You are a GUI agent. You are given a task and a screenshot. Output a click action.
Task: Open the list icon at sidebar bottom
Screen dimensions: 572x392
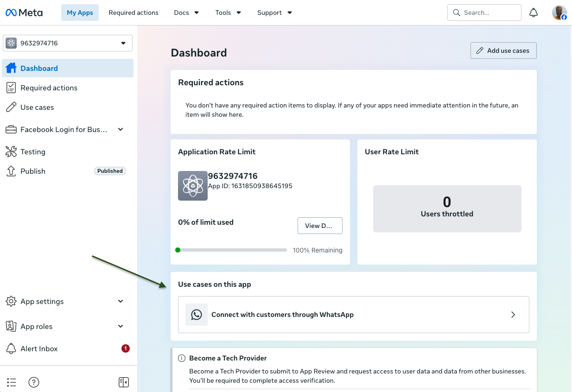point(12,382)
